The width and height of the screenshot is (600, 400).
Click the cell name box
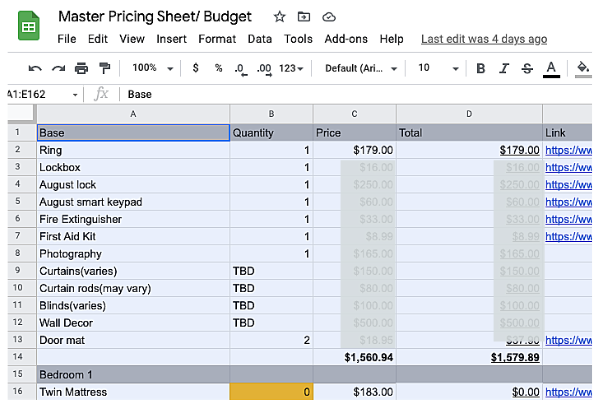(40, 94)
